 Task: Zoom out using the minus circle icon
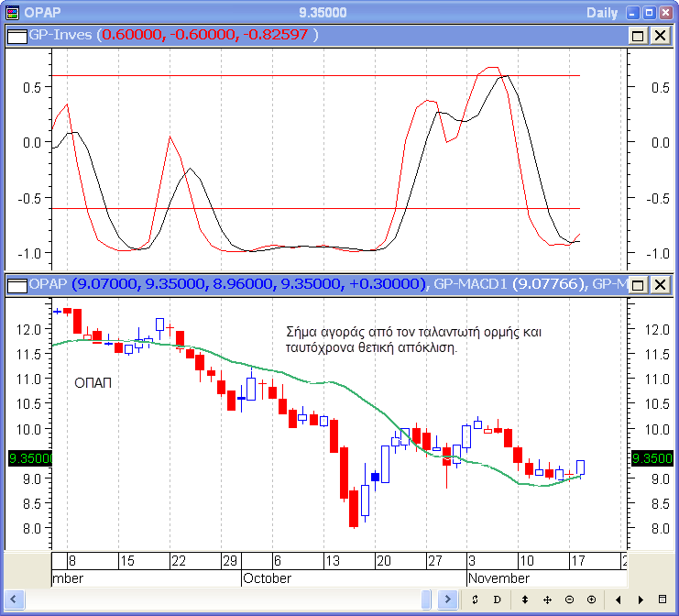[x=569, y=599]
